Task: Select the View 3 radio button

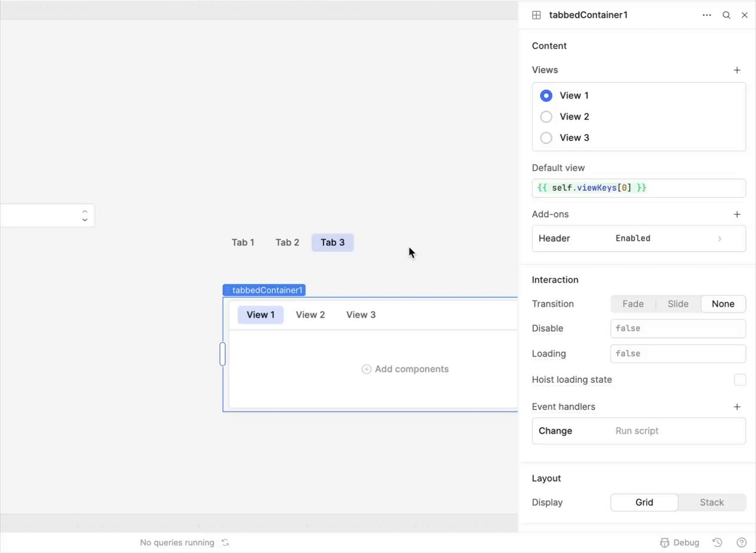Action: pos(546,138)
